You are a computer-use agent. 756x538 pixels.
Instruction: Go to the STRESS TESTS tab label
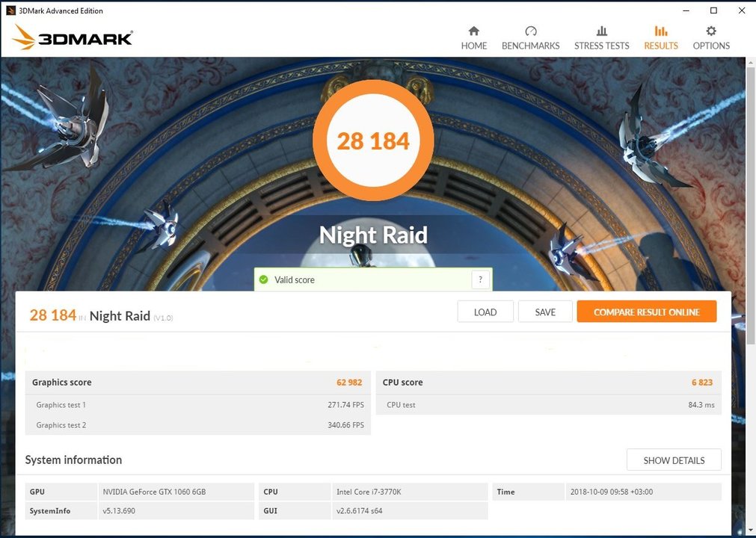tap(602, 46)
